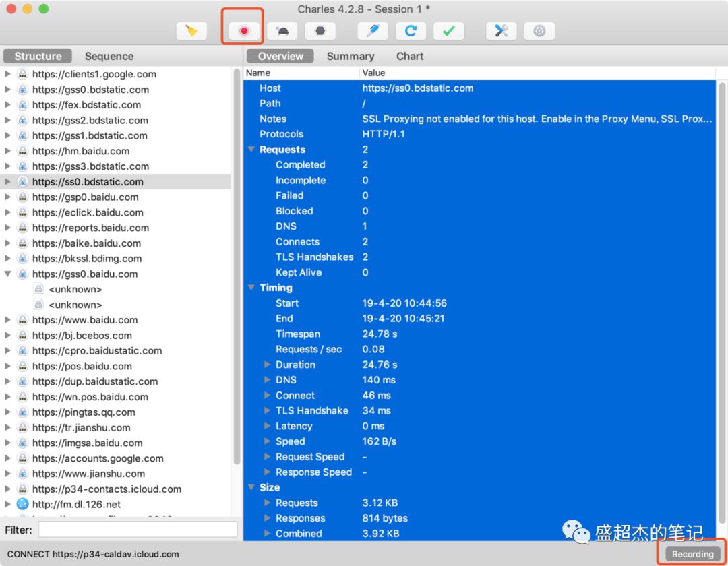The width and height of the screenshot is (728, 566).
Task: Click the Recording status button
Action: [692, 554]
